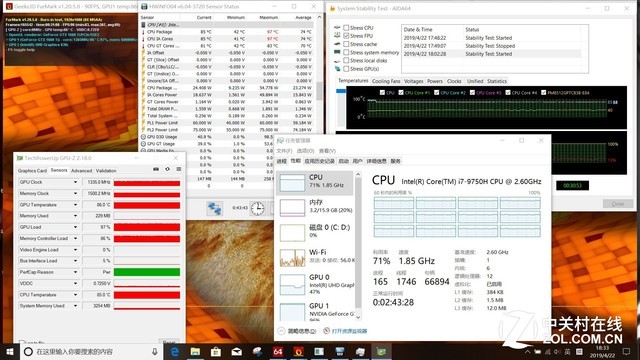The image size is (640, 360).
Task: Open AIDA64 Voltages tab
Action: tap(414, 81)
